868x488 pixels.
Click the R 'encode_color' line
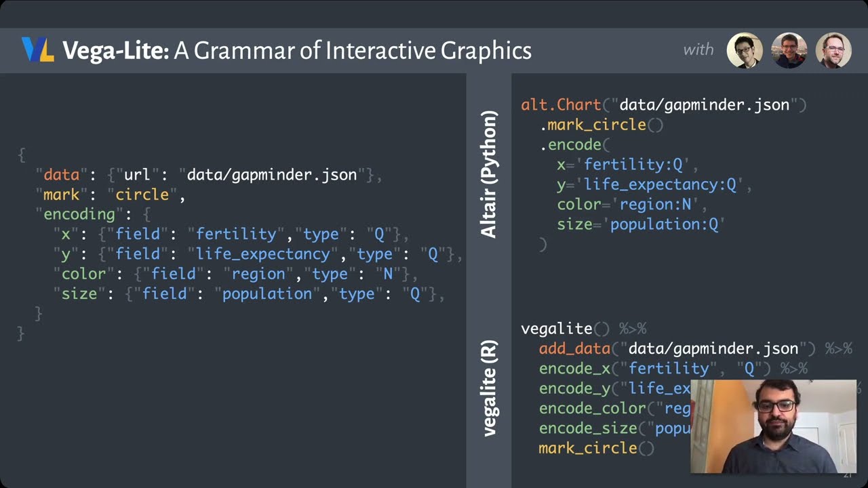coord(615,408)
